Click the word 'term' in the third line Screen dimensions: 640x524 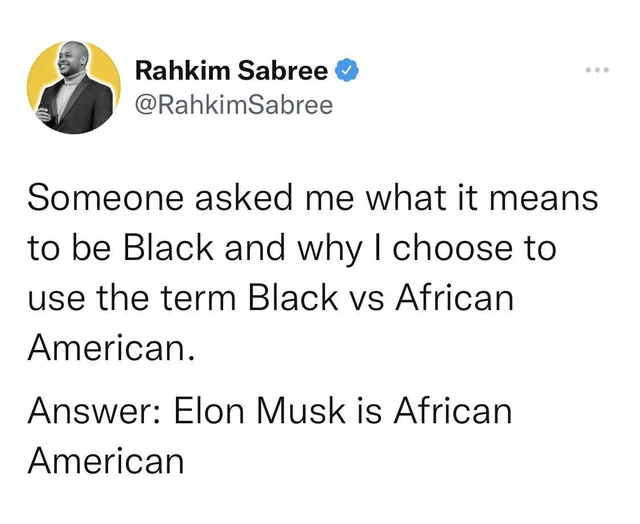199,298
